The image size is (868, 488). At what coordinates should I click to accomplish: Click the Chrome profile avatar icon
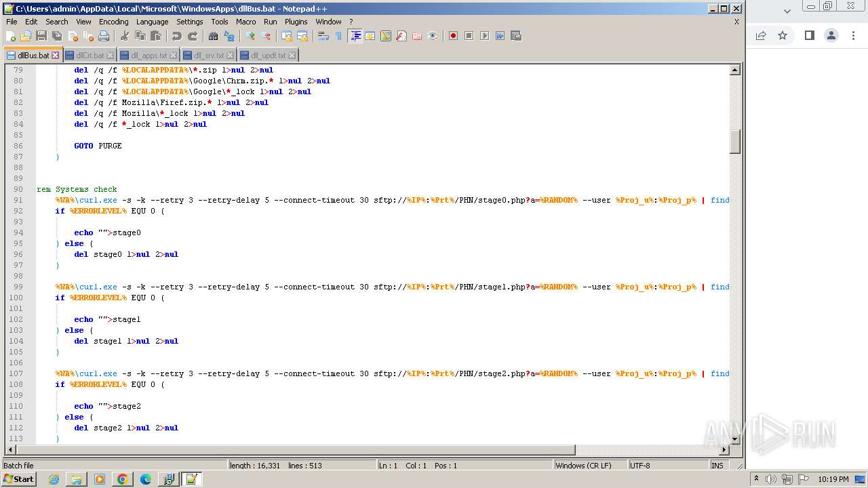831,35
